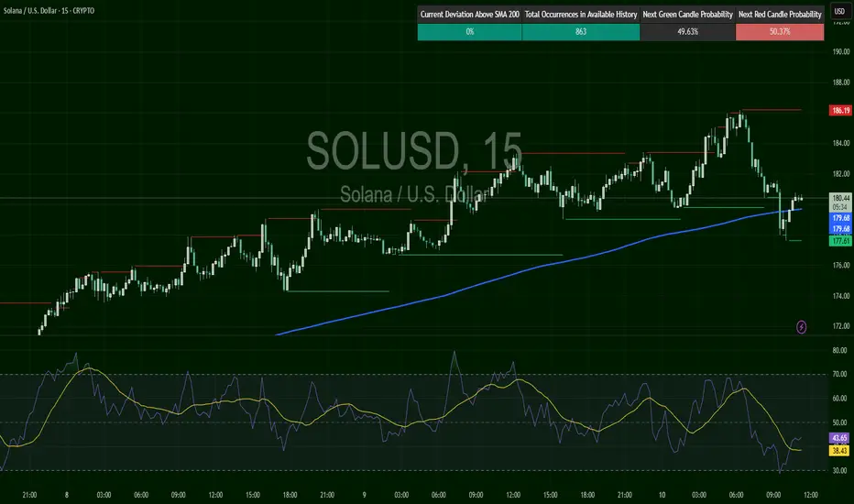Click the 172.00 price axis label

point(841,326)
